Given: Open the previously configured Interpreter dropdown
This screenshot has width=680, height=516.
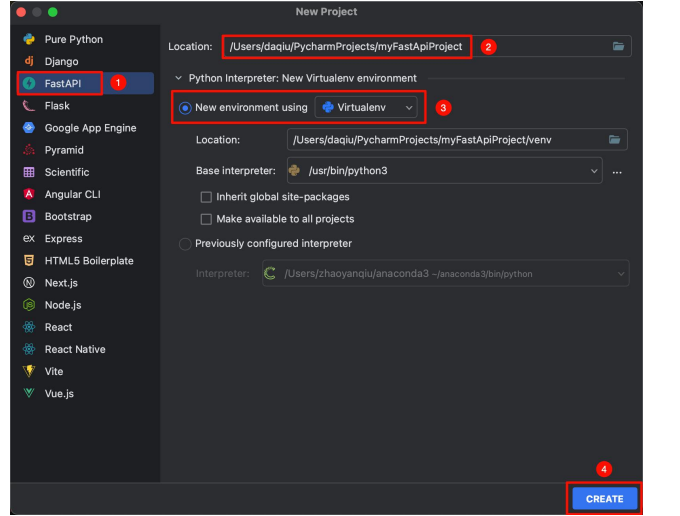Looking at the screenshot, I should coord(445,274).
